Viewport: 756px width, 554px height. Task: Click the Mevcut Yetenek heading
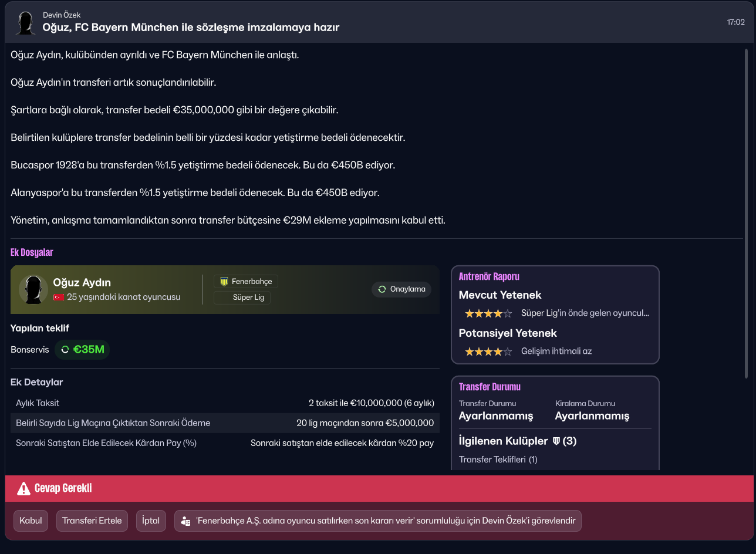(500, 295)
